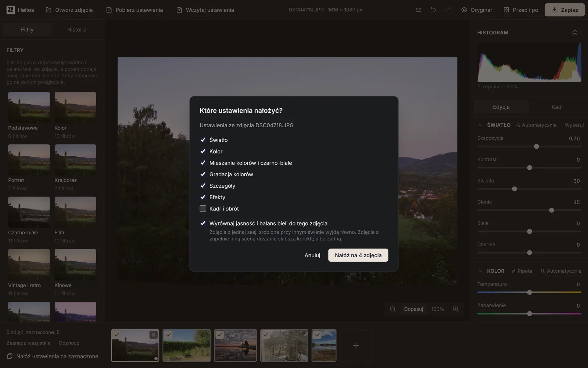Confirm with Nałóż na 4 zdjęcia
The image size is (588, 368).
click(x=358, y=255)
